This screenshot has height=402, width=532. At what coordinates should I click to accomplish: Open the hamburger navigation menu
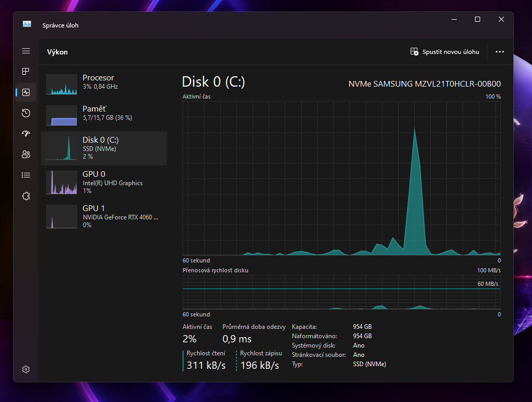pos(26,51)
